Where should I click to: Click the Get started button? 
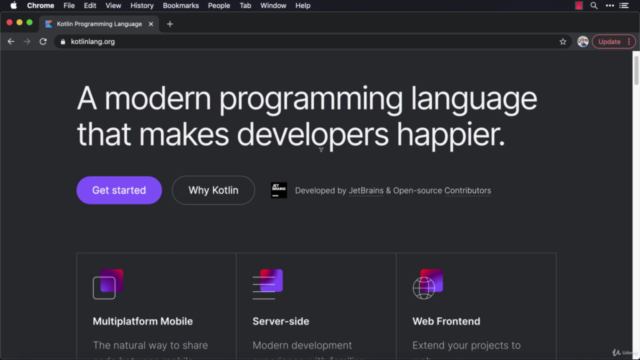pos(119,190)
